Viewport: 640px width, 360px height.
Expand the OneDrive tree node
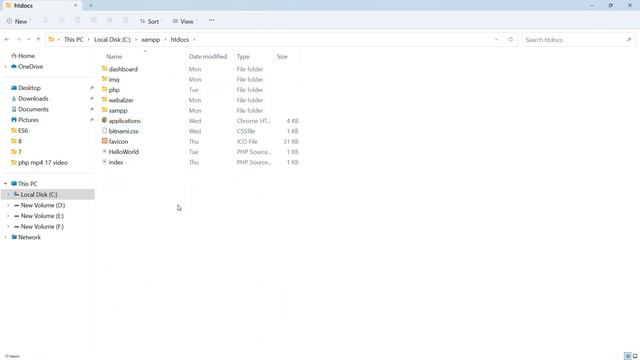point(5,67)
